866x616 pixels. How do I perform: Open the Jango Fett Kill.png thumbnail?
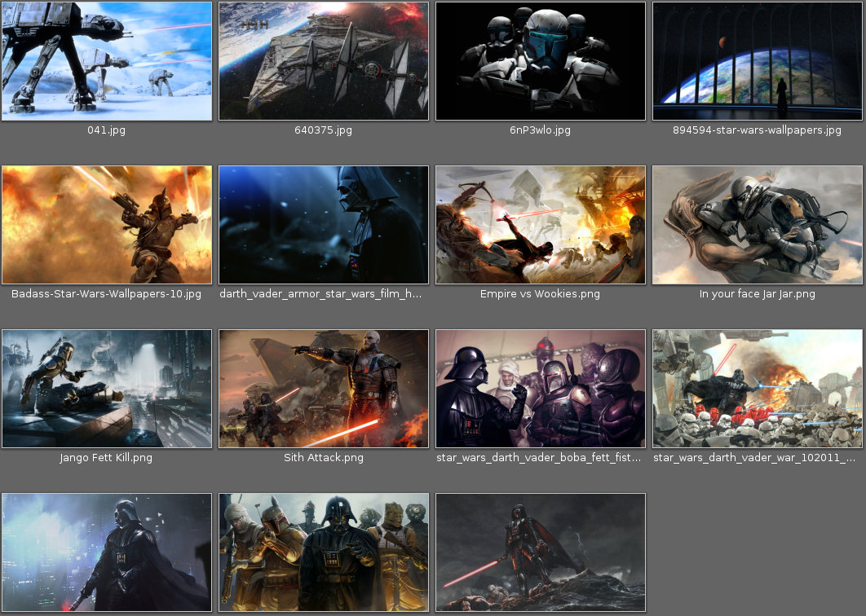pos(107,389)
